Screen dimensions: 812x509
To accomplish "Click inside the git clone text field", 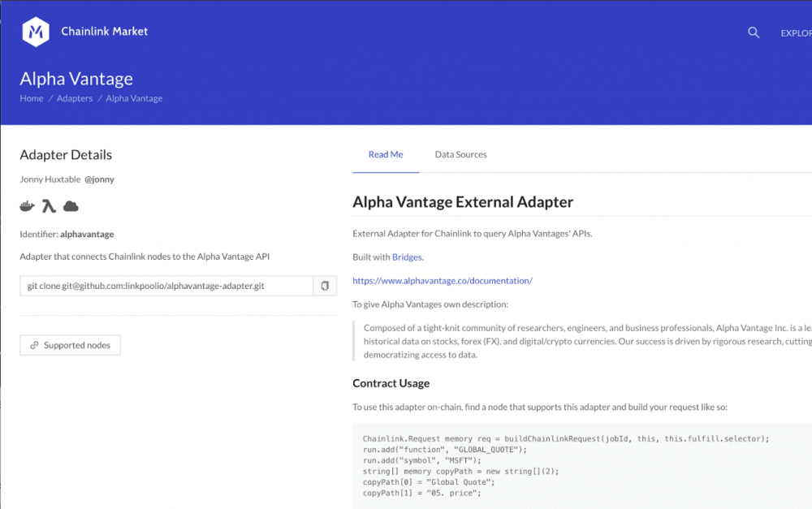I will point(166,286).
